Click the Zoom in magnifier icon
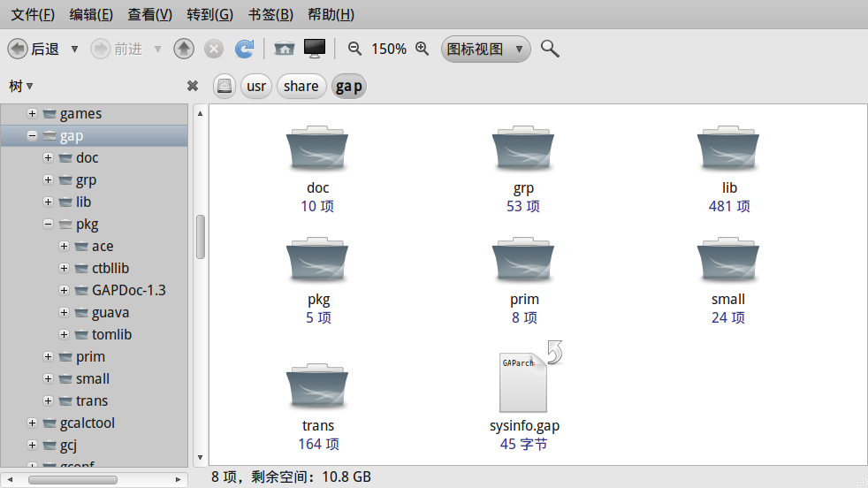This screenshot has height=488, width=868. (x=423, y=49)
